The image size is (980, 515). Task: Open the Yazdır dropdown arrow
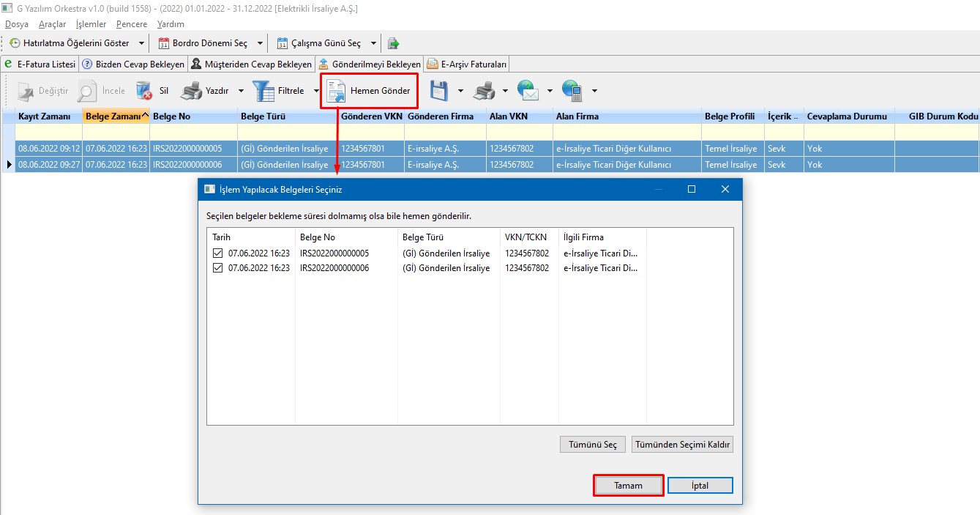(242, 91)
